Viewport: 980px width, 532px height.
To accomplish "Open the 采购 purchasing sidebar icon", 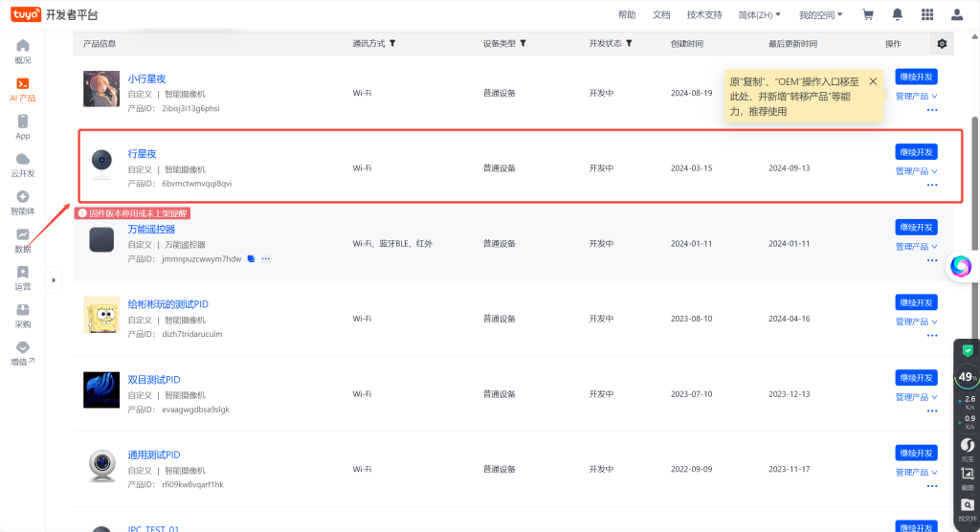I will 23,315.
